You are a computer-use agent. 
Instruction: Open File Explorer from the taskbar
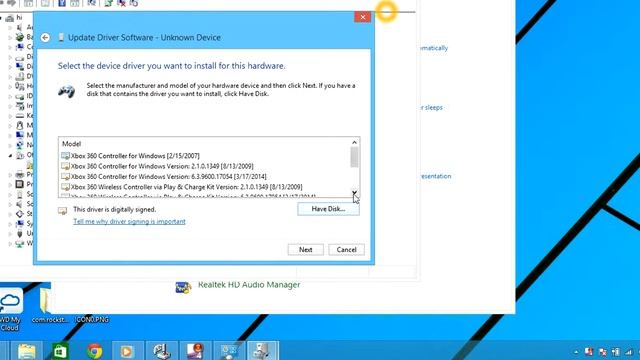coord(27,351)
